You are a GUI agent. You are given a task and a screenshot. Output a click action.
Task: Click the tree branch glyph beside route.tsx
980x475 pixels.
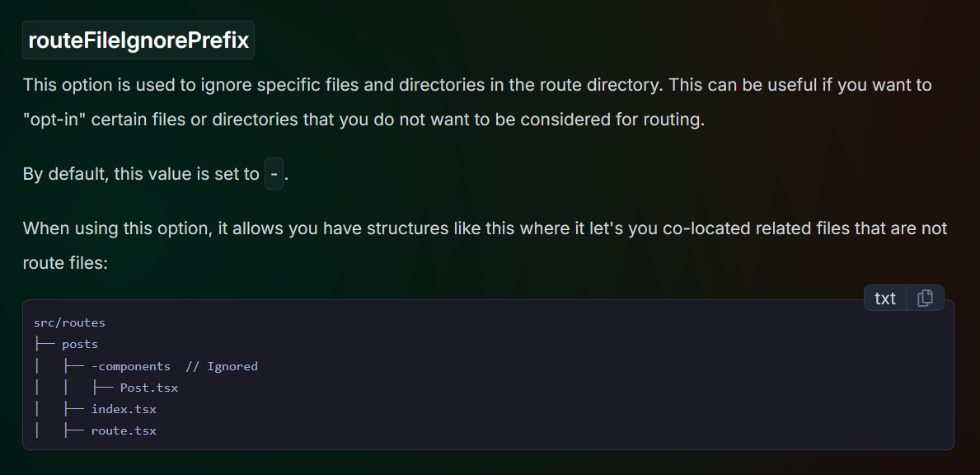coord(73,431)
